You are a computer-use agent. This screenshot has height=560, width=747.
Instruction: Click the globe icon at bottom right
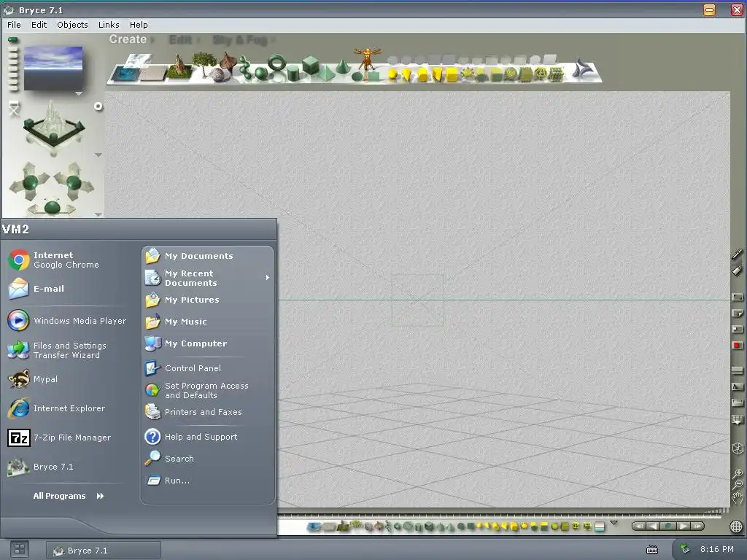pos(737,526)
